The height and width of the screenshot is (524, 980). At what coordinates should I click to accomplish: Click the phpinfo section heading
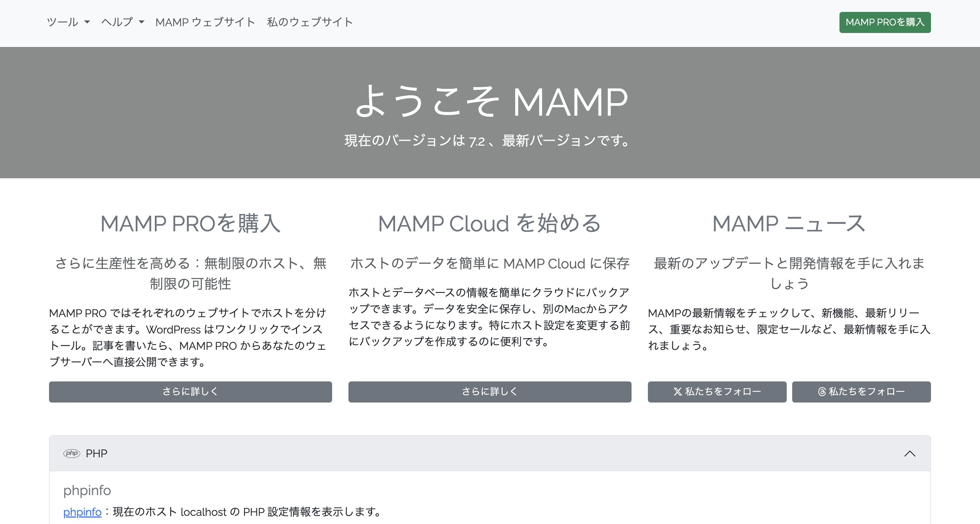[x=87, y=490]
